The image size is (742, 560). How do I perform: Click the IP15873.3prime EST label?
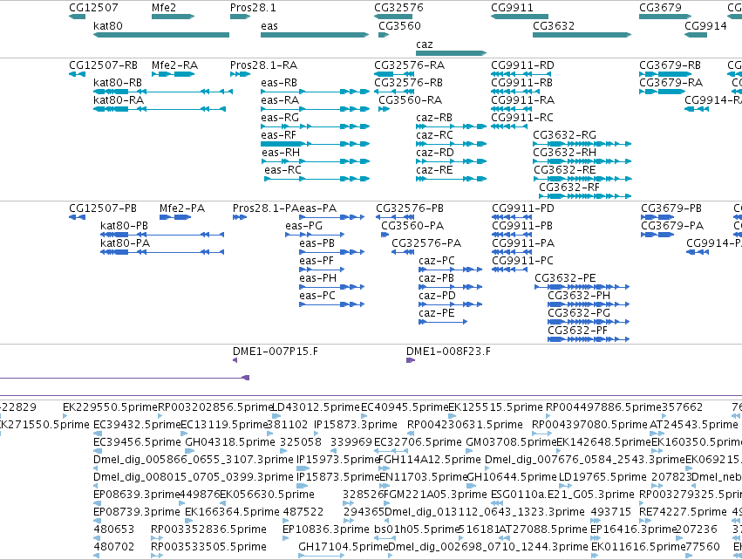tap(356, 425)
